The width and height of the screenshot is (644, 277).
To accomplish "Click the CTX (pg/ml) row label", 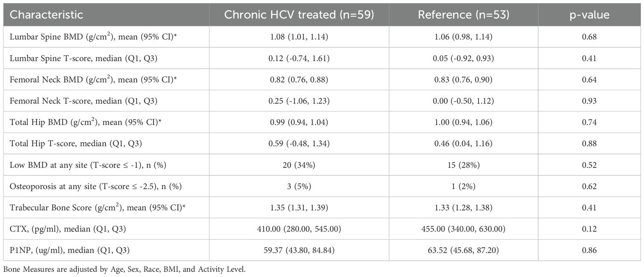I will [61, 229].
